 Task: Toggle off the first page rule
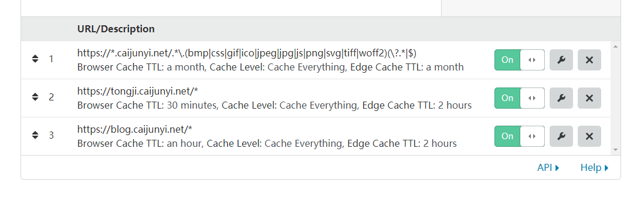[520, 60]
